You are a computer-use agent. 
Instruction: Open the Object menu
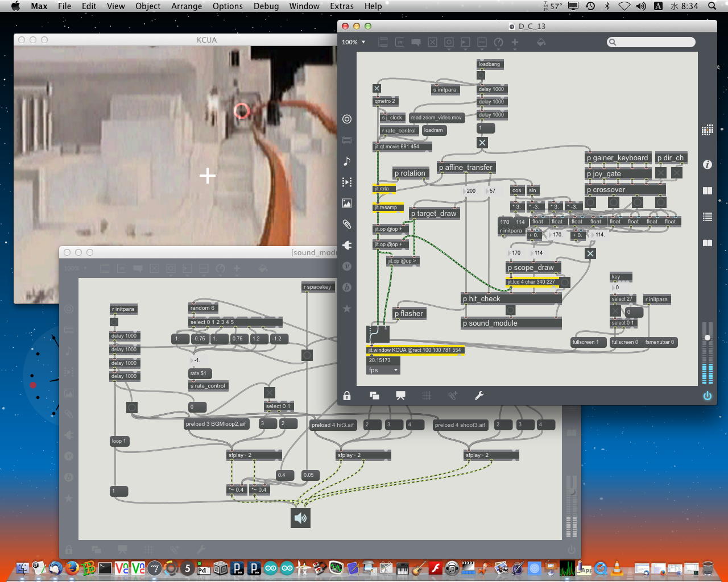148,6
